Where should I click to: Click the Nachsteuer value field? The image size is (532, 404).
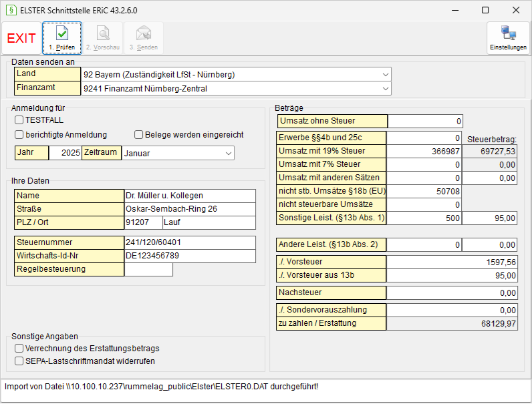pos(452,293)
